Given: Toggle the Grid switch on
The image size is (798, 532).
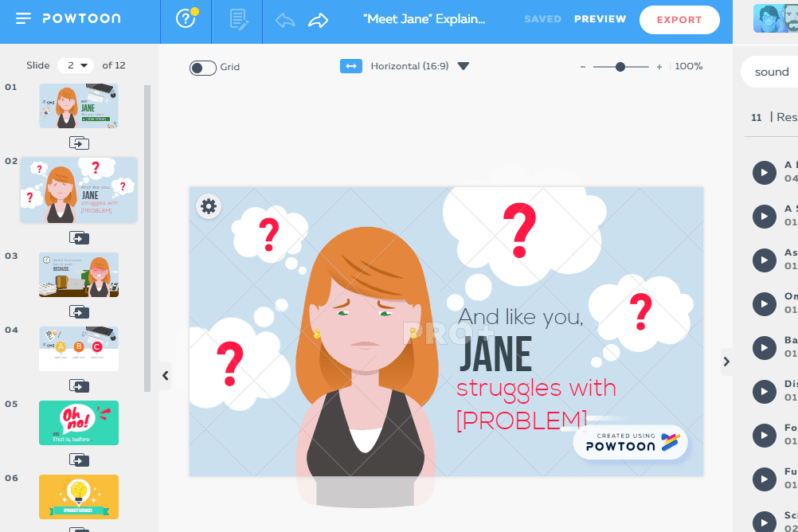Looking at the screenshot, I should tap(202, 68).
